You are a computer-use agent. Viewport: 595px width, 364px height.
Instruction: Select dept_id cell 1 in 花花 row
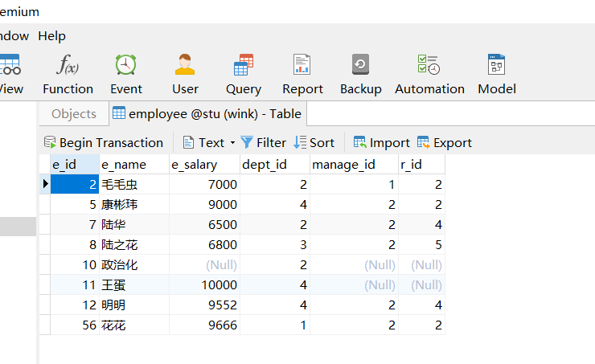(275, 325)
